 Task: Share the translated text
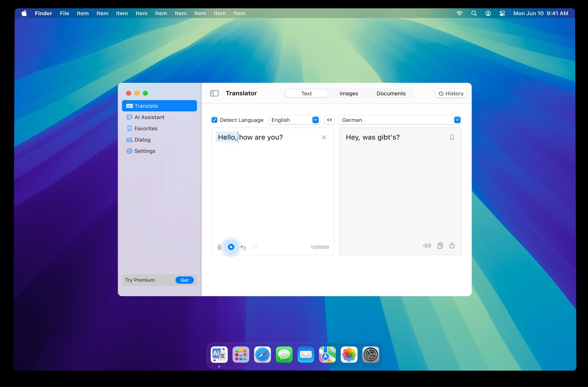[x=452, y=245]
